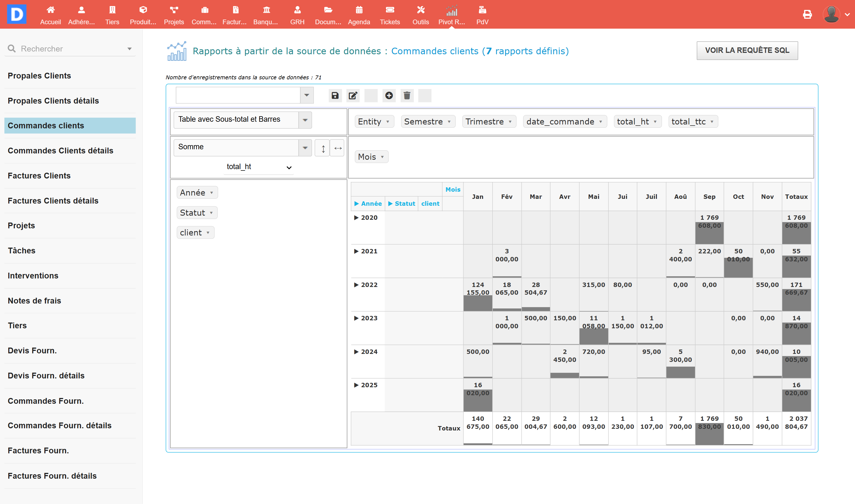
Task: Click the Dolibarr home logo
Action: 17,14
